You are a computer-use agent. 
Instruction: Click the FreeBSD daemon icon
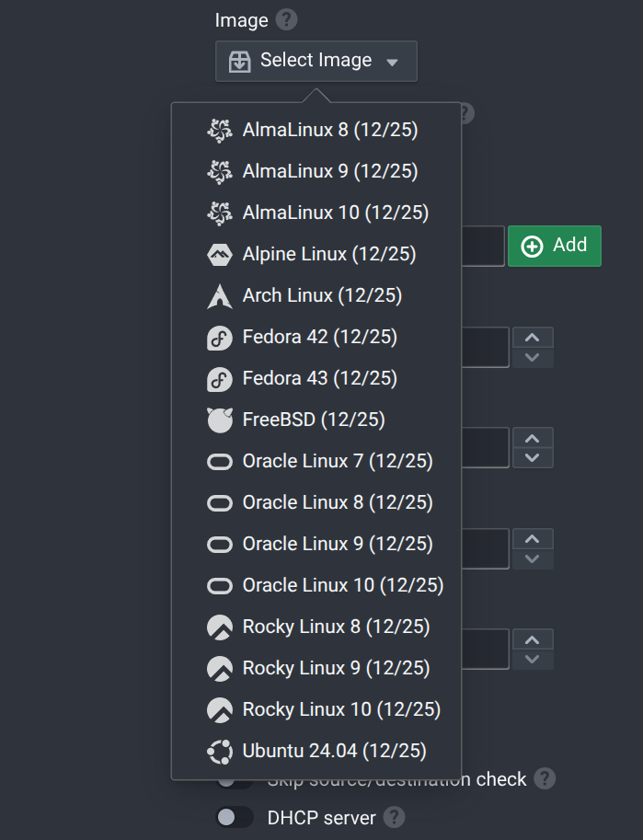[x=220, y=420]
